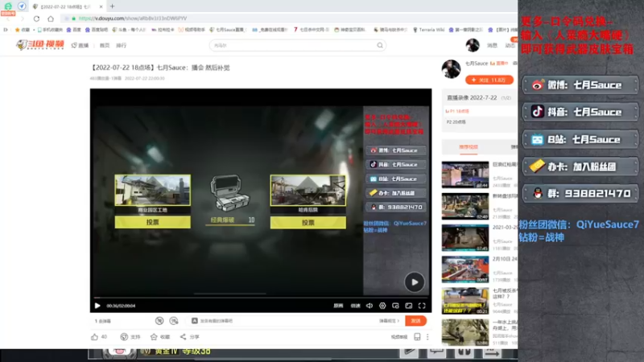
Task: Click the large round play button overlay
Action: pos(415,282)
